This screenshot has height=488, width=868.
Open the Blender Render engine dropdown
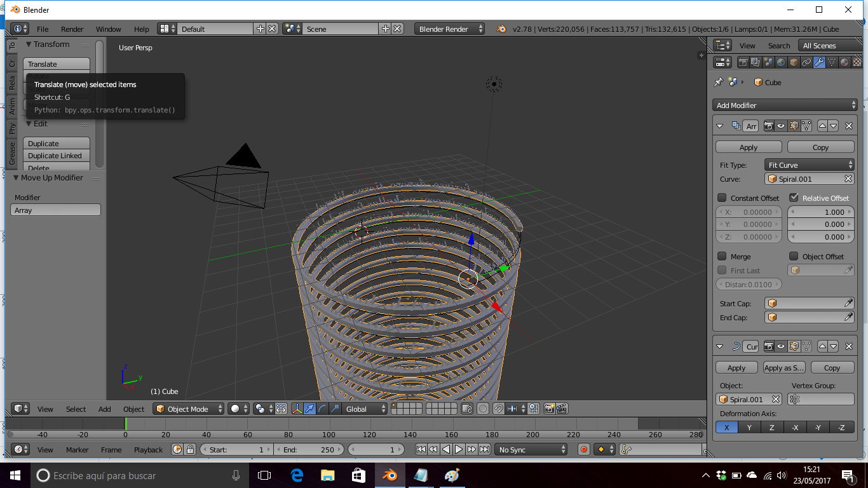pyautogui.click(x=450, y=29)
